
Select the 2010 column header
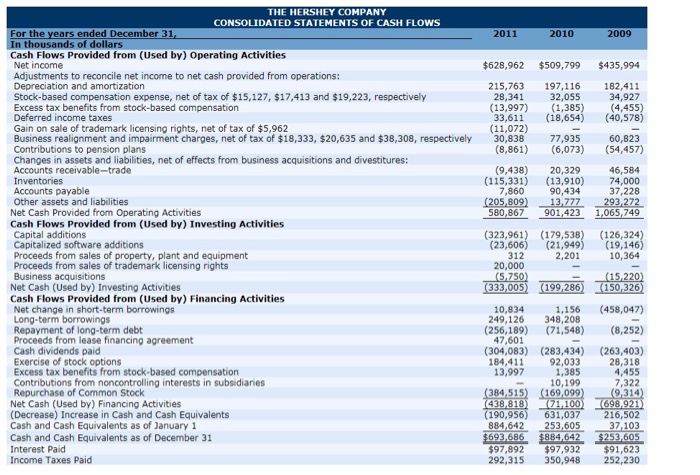(x=561, y=34)
